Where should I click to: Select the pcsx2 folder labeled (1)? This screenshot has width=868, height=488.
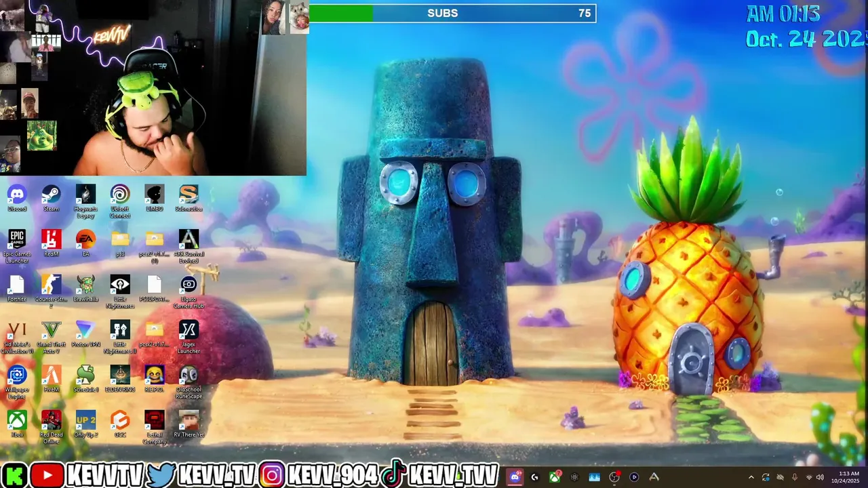pos(154,247)
